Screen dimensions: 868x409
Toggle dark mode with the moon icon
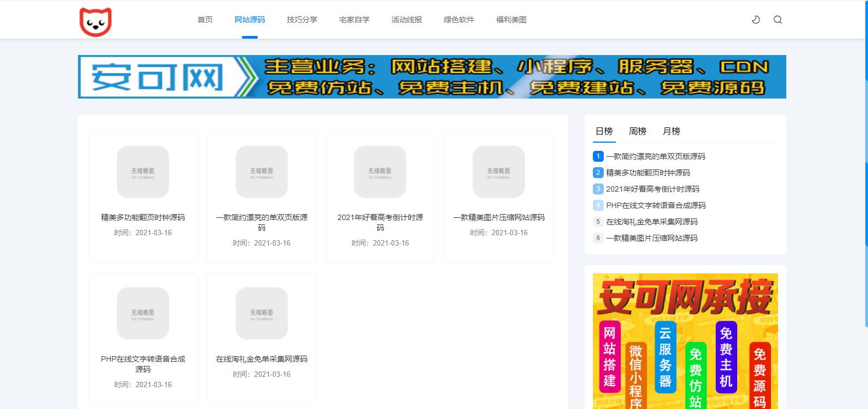tap(756, 20)
